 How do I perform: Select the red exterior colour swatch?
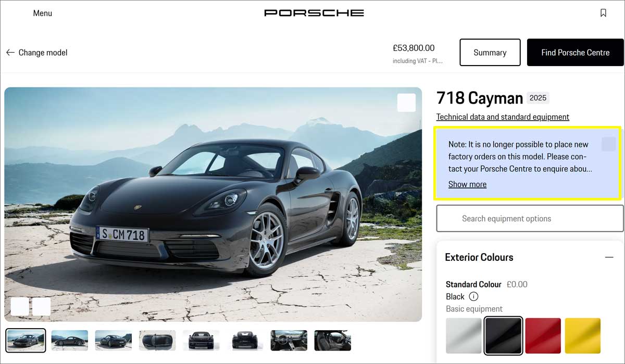coord(543,336)
